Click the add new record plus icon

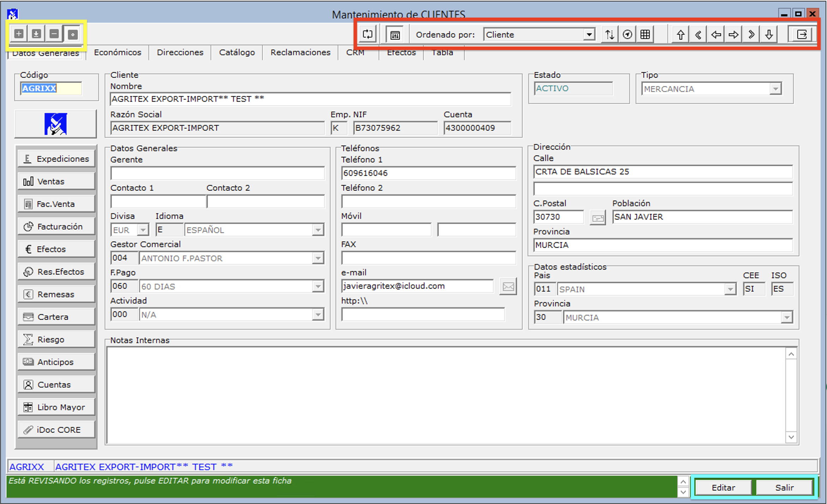(x=19, y=34)
